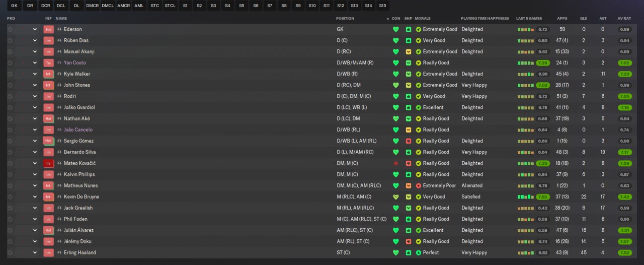Click player profile icon beside Phil Foden

point(59,219)
